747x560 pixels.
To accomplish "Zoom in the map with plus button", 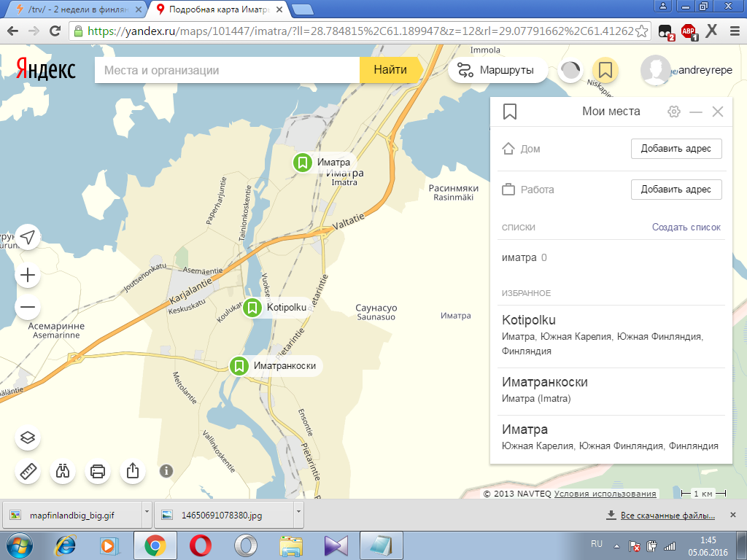I will tap(28, 275).
